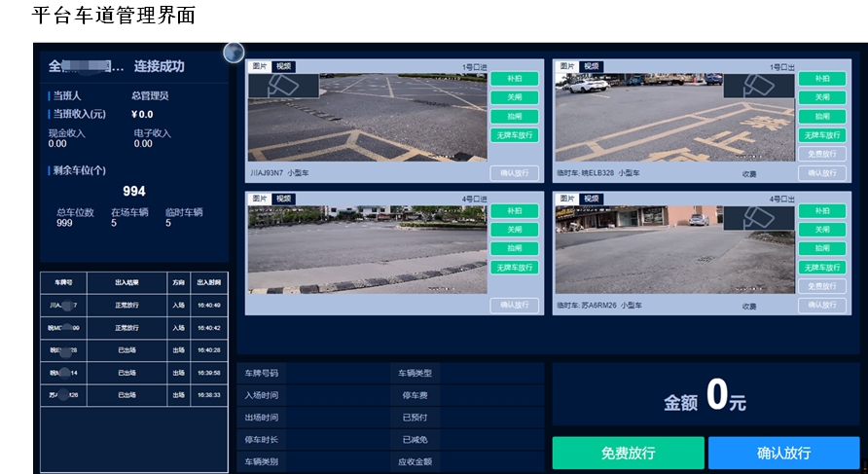Click 确认放行 in 1号口进 panel
The width and height of the screenshot is (868, 474).
514,173
